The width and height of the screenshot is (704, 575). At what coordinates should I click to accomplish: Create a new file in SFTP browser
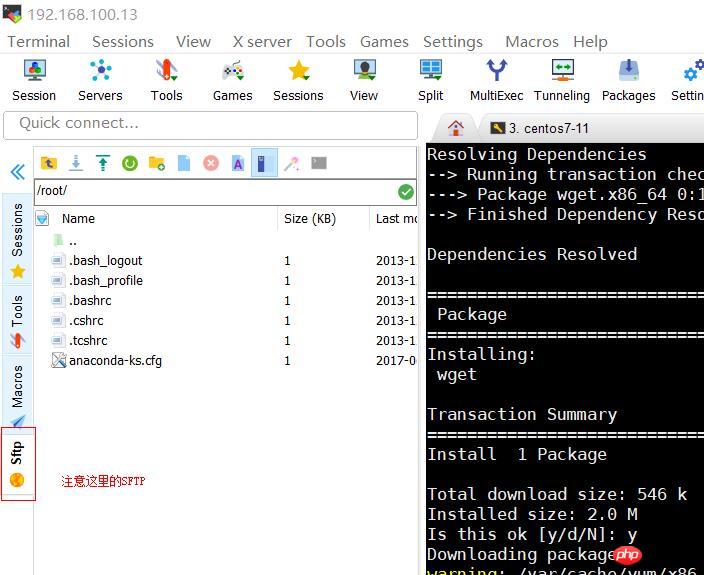tap(184, 163)
